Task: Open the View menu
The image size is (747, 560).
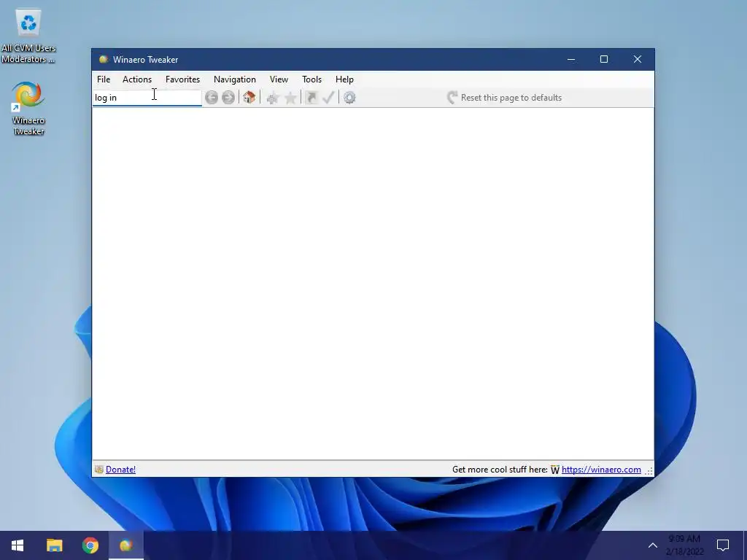Action: pyautogui.click(x=279, y=79)
